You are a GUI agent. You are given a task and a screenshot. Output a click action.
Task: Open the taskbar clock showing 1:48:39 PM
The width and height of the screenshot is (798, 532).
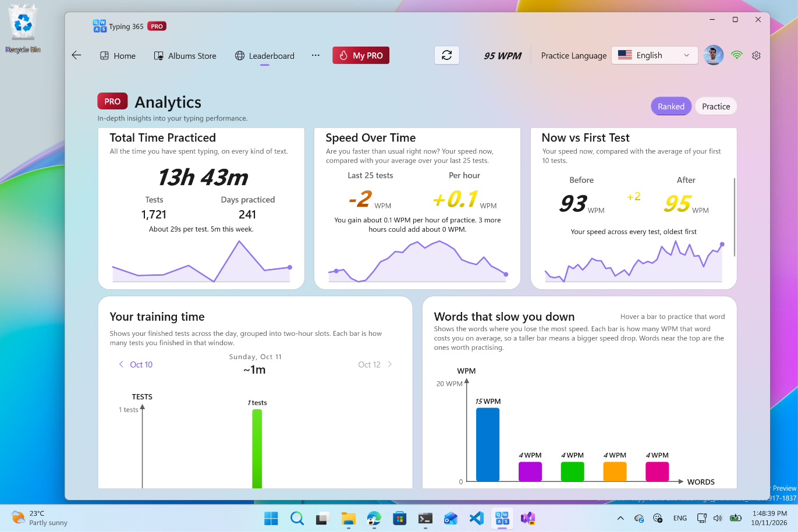pos(769,518)
